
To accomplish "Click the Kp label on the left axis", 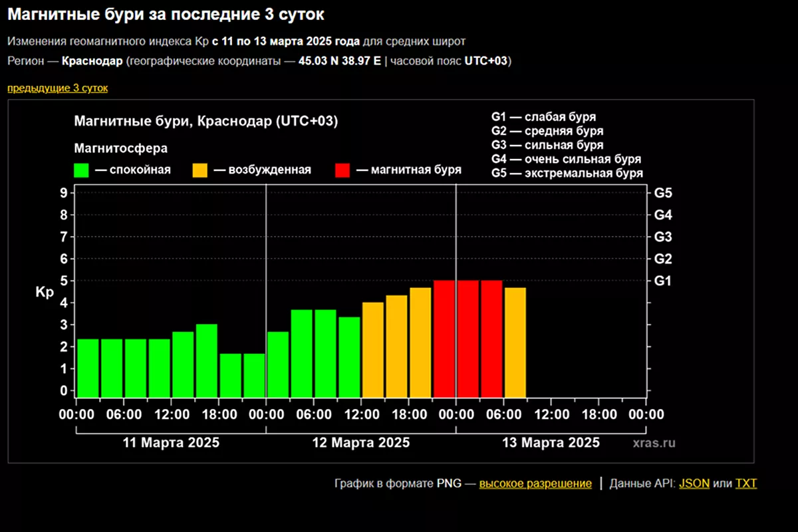I will 45,293.
